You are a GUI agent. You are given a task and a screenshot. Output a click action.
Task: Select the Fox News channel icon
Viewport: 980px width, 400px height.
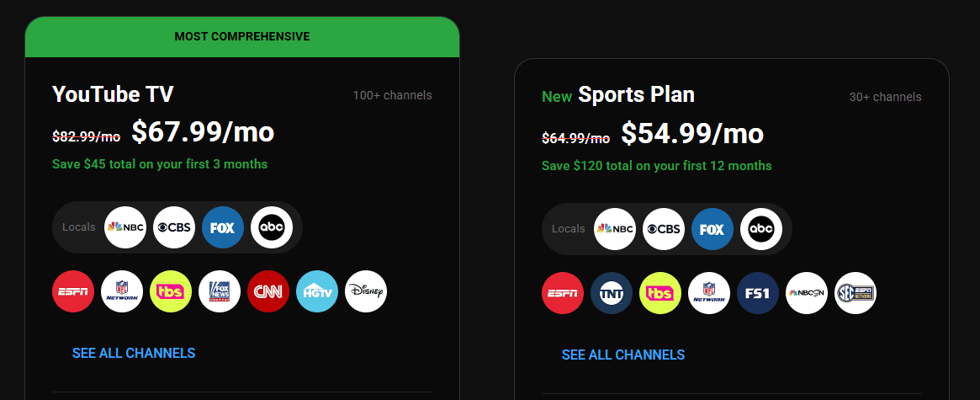(x=220, y=291)
